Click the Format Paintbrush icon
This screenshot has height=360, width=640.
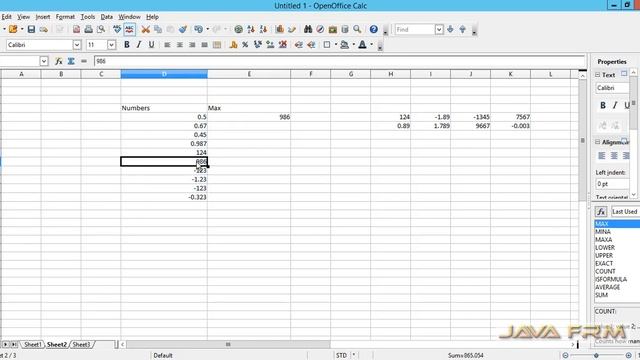183,29
